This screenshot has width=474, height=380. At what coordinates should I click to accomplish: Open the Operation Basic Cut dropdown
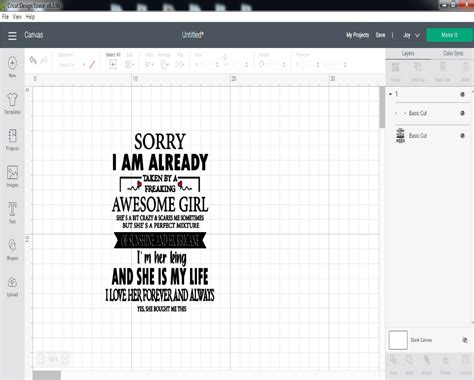click(x=72, y=65)
